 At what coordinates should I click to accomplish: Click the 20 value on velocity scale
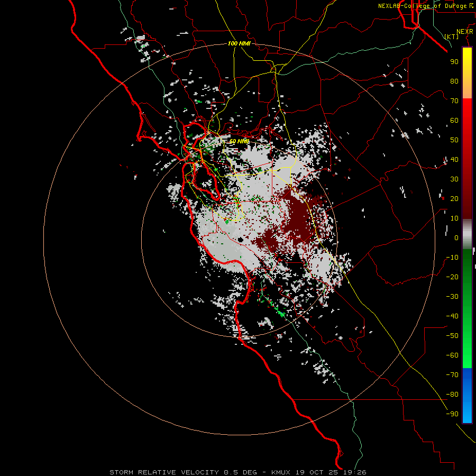coord(454,198)
